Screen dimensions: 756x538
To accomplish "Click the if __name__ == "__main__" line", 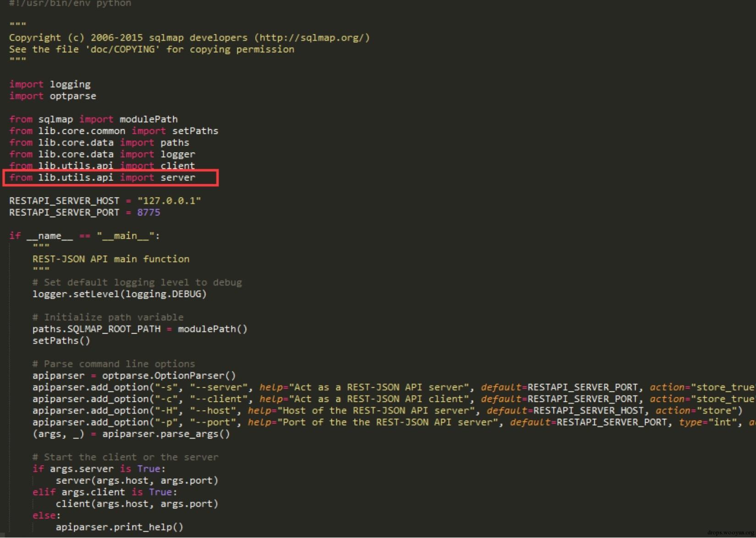I will click(85, 236).
